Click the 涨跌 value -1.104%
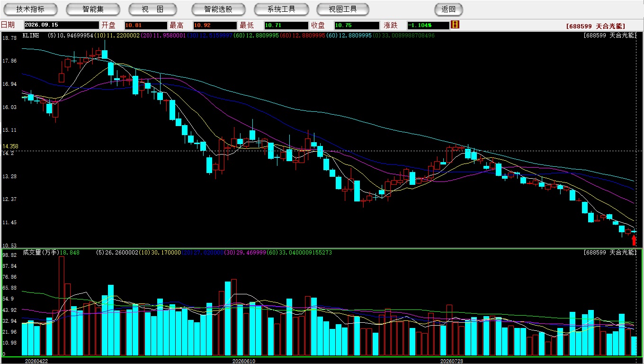Viewport: 644px width, 364px height. (x=428, y=25)
